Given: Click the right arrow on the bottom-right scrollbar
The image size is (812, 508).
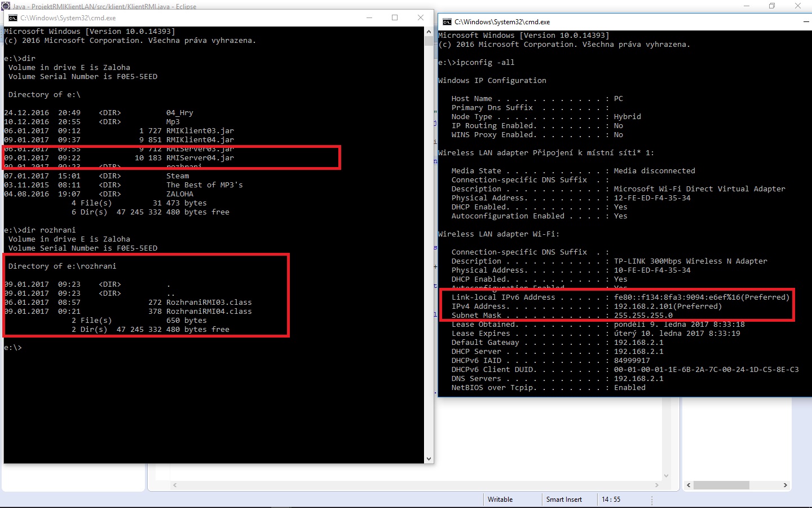Looking at the screenshot, I should pyautogui.click(x=785, y=485).
